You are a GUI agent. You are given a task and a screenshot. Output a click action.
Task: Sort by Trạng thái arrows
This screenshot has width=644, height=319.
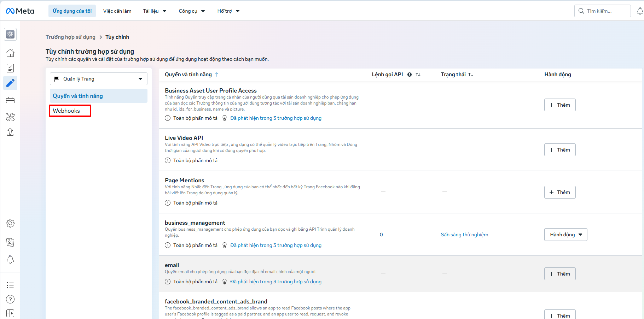471,75
